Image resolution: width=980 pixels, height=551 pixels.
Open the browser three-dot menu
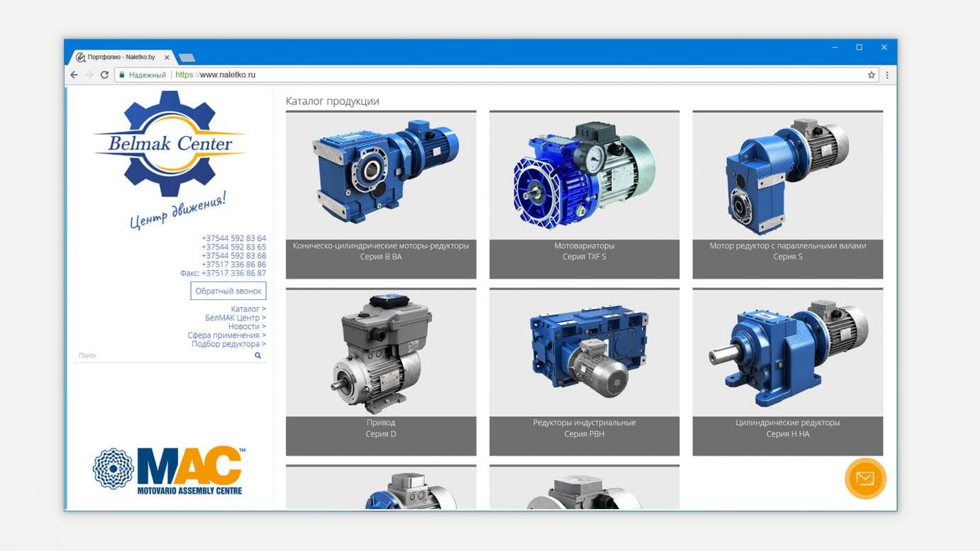click(x=887, y=75)
